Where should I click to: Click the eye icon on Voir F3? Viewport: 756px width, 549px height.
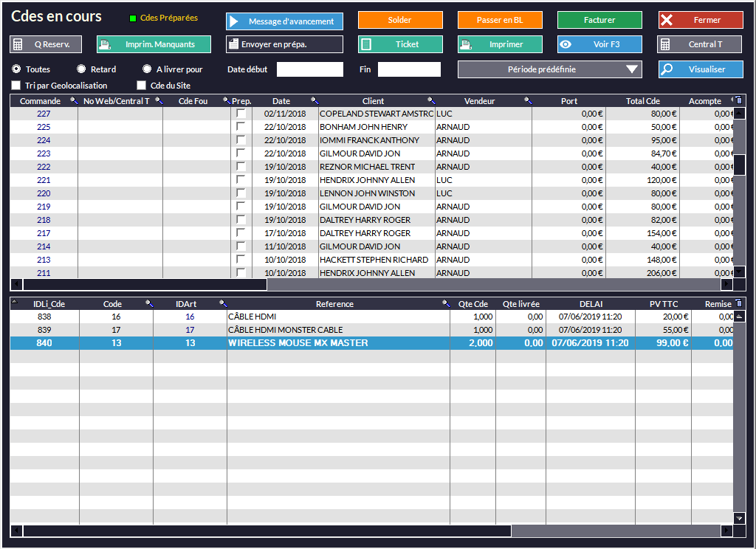point(566,44)
